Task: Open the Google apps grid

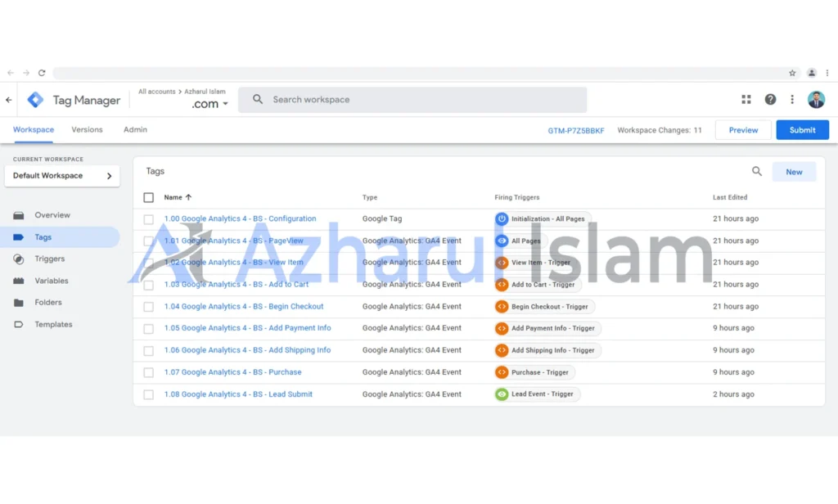Action: [746, 100]
